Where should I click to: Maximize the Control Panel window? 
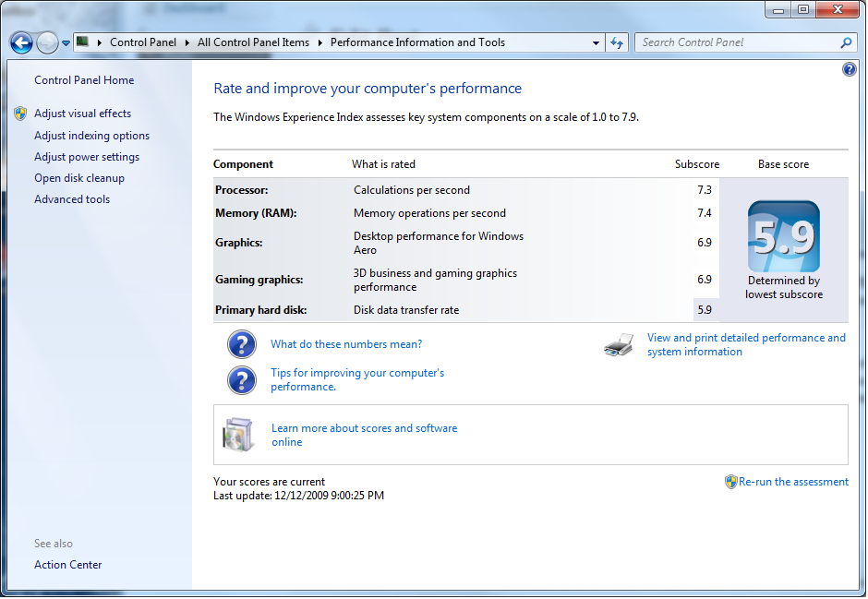coord(803,9)
